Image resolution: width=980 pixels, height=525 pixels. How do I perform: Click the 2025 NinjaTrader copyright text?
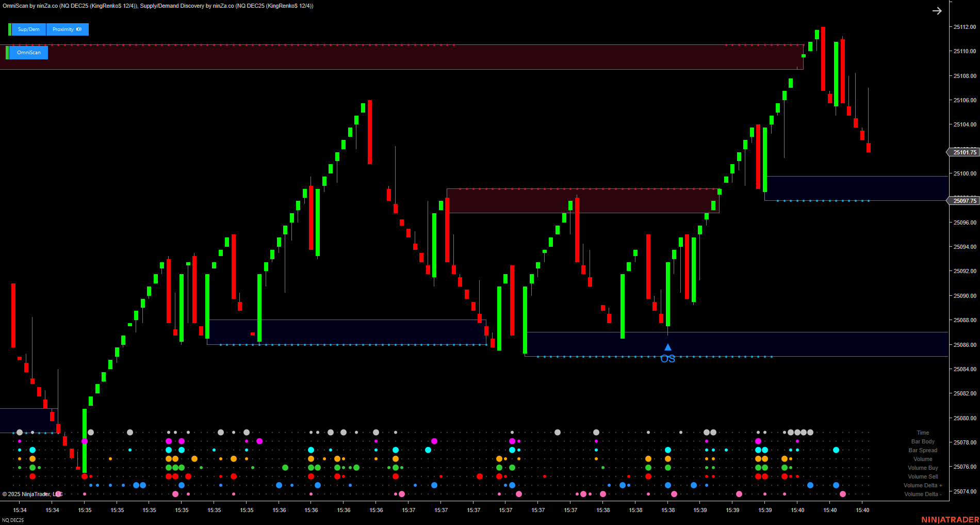tap(32, 494)
